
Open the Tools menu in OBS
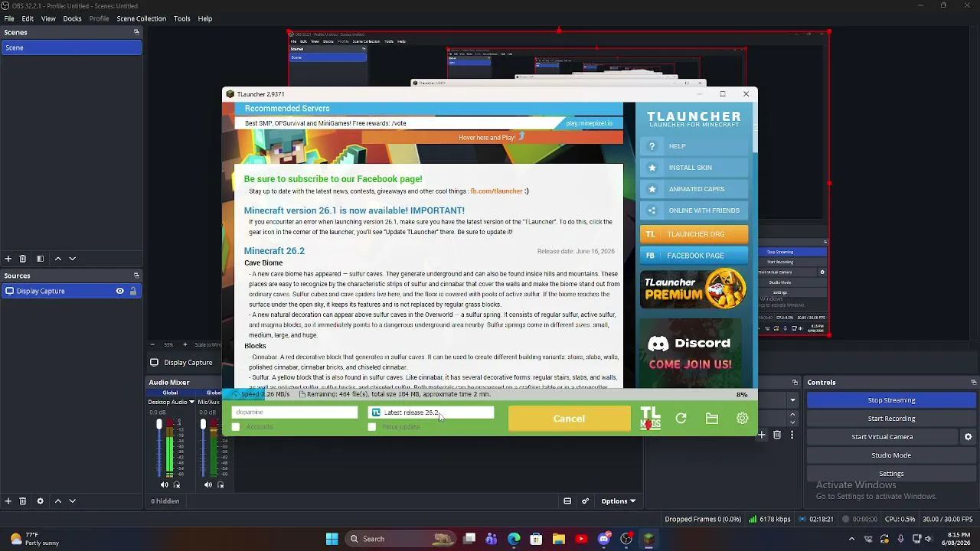[x=181, y=18]
